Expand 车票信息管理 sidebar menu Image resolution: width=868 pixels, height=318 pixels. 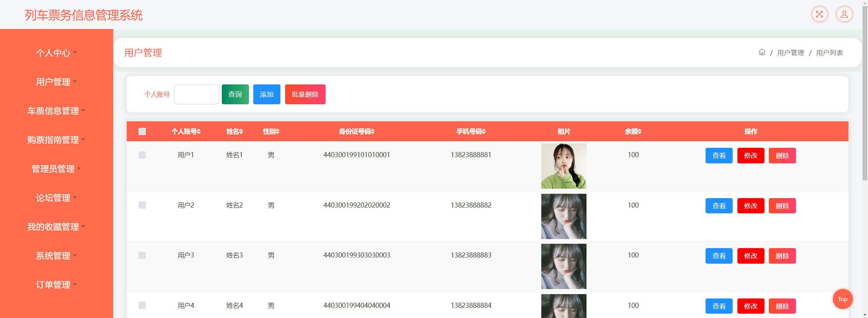point(56,111)
